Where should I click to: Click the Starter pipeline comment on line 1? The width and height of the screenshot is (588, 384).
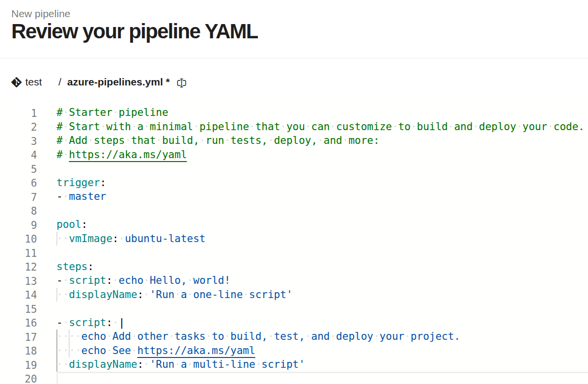pyautogui.click(x=118, y=112)
